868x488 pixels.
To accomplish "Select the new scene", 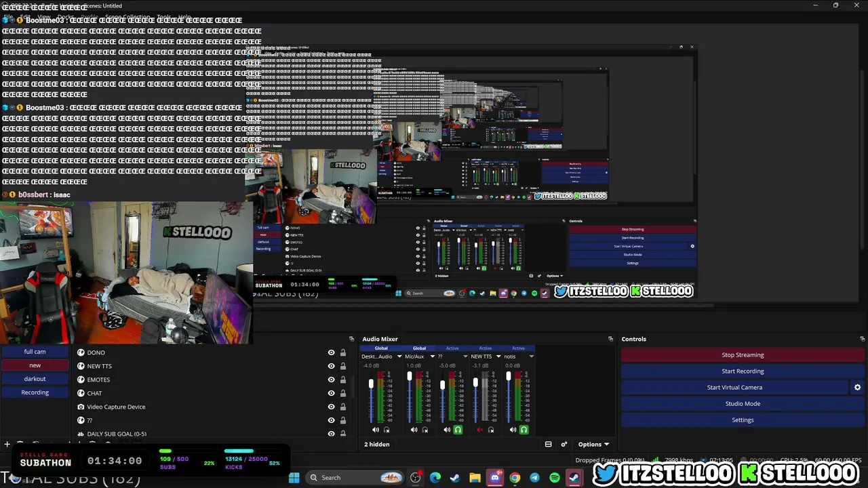I will point(35,365).
